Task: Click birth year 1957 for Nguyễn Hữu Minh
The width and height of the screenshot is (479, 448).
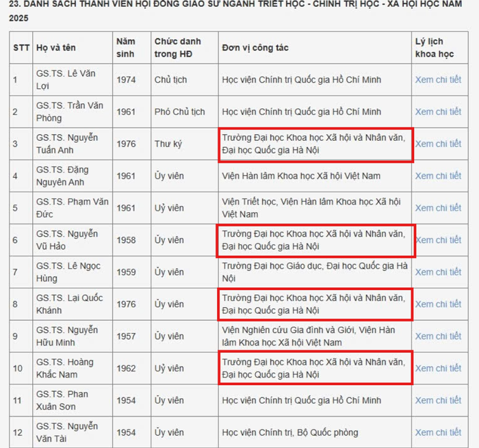Action: click(126, 337)
